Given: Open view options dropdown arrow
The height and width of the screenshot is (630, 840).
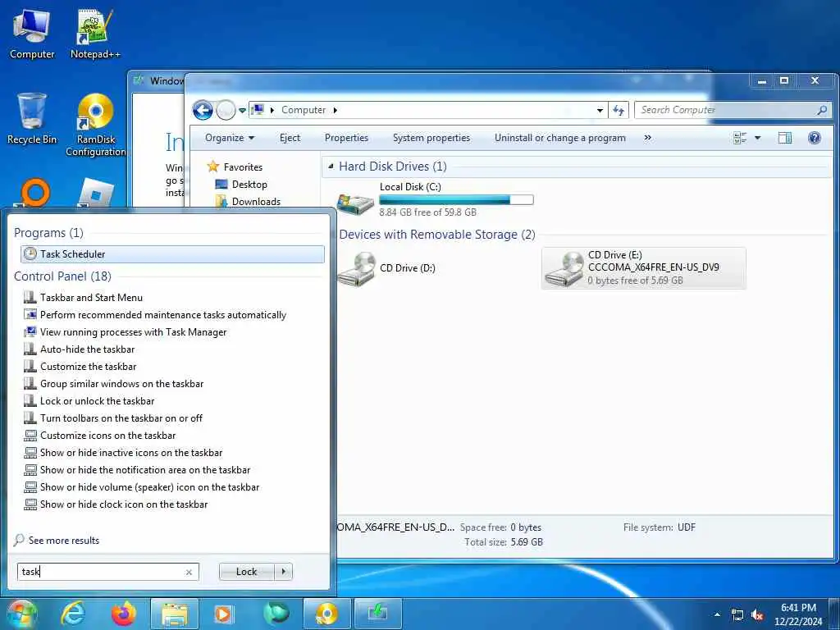Looking at the screenshot, I should pyautogui.click(x=757, y=138).
